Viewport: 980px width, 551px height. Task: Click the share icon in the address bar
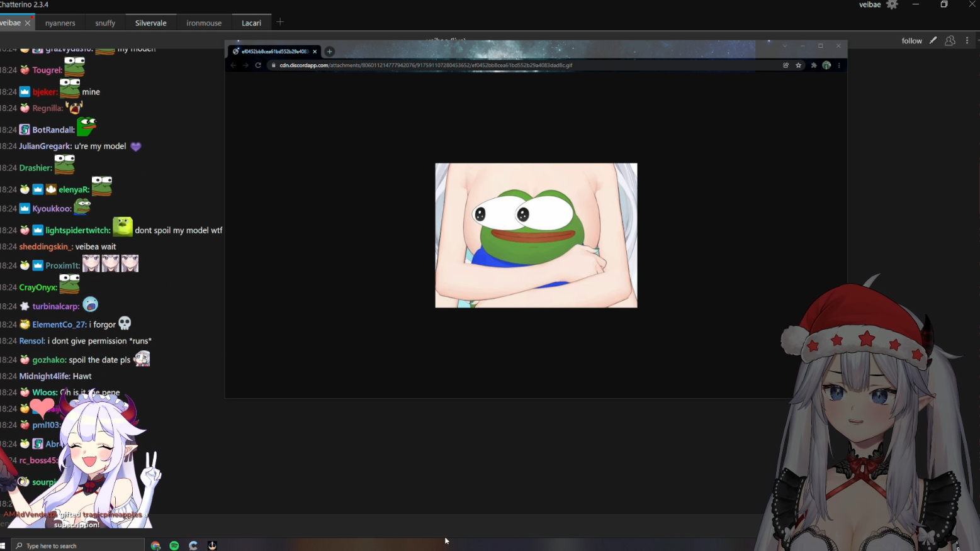pyautogui.click(x=786, y=65)
